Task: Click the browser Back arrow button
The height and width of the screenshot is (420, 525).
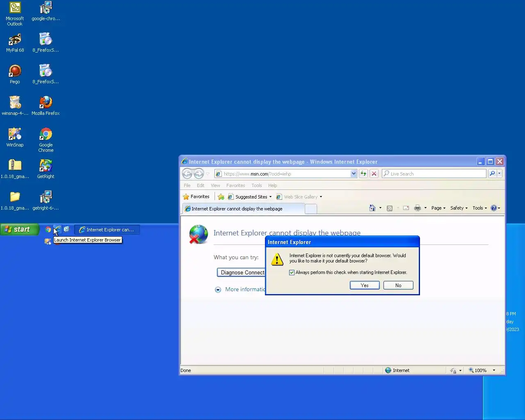Action: (187, 173)
